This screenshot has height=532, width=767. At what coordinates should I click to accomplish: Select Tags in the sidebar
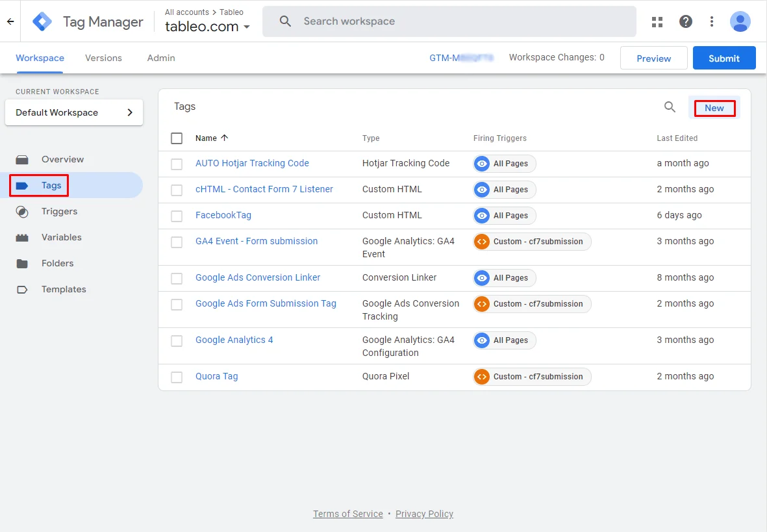[51, 186]
